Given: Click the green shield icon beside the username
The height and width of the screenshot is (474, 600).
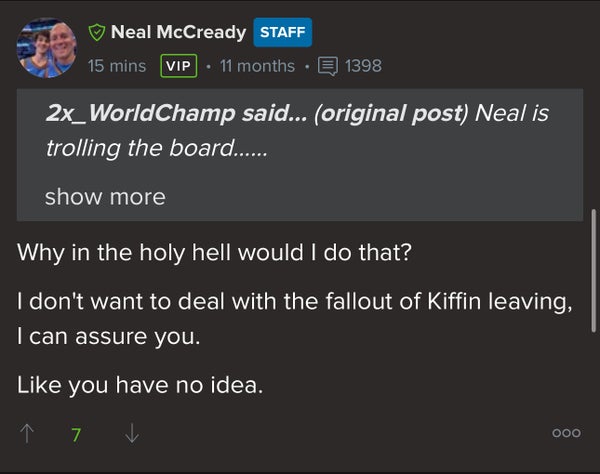Looking at the screenshot, I should tap(98, 32).
